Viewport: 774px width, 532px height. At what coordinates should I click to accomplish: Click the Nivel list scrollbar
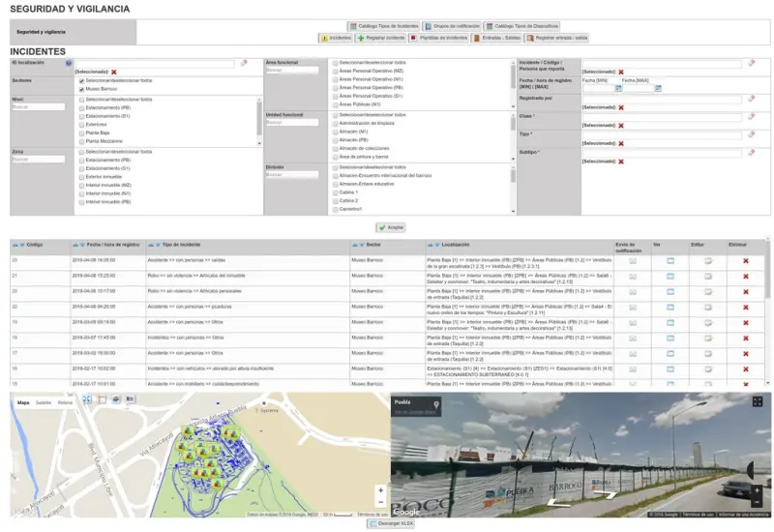pos(259,118)
